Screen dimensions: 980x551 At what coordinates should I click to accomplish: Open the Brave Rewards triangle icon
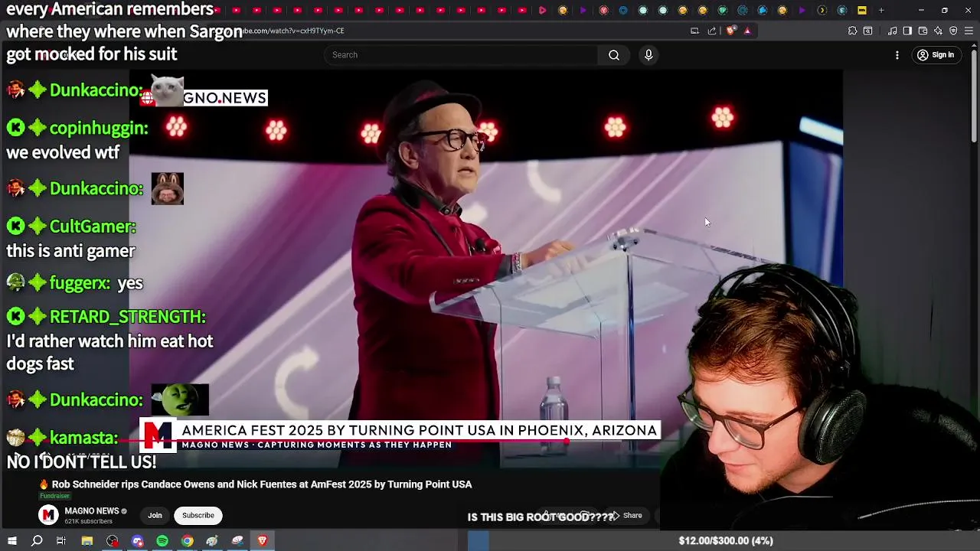point(747,31)
